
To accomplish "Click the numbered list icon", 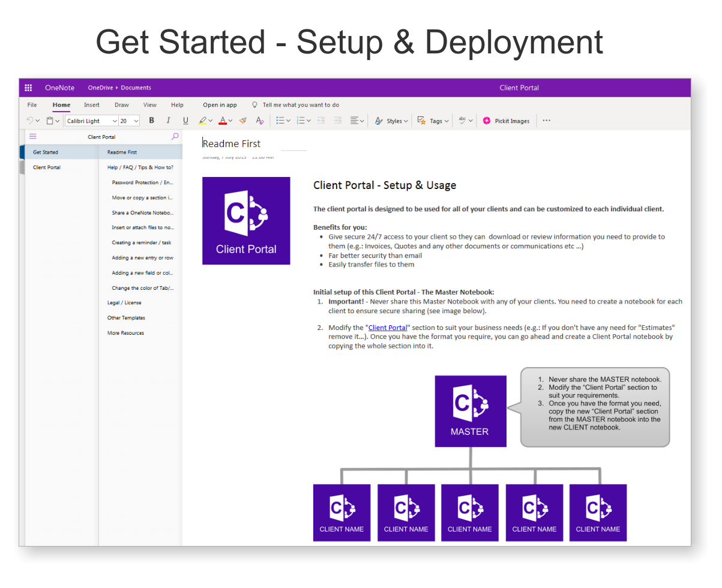I will tap(300, 121).
